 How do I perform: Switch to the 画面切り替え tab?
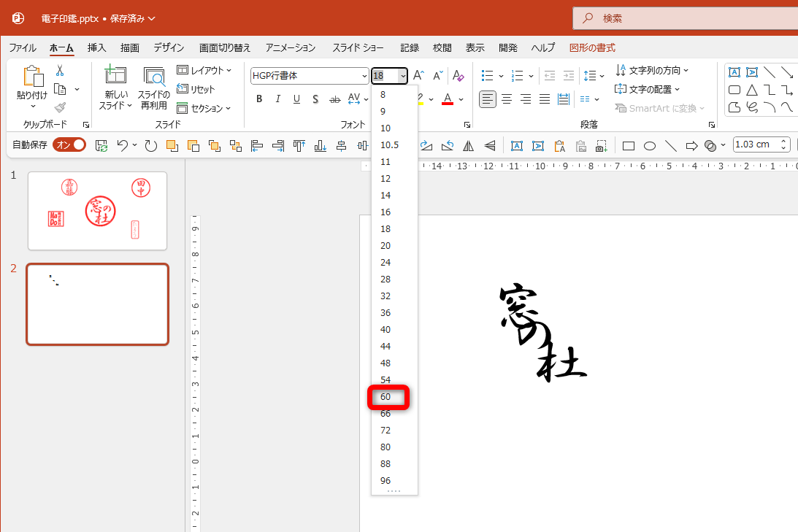pos(225,48)
